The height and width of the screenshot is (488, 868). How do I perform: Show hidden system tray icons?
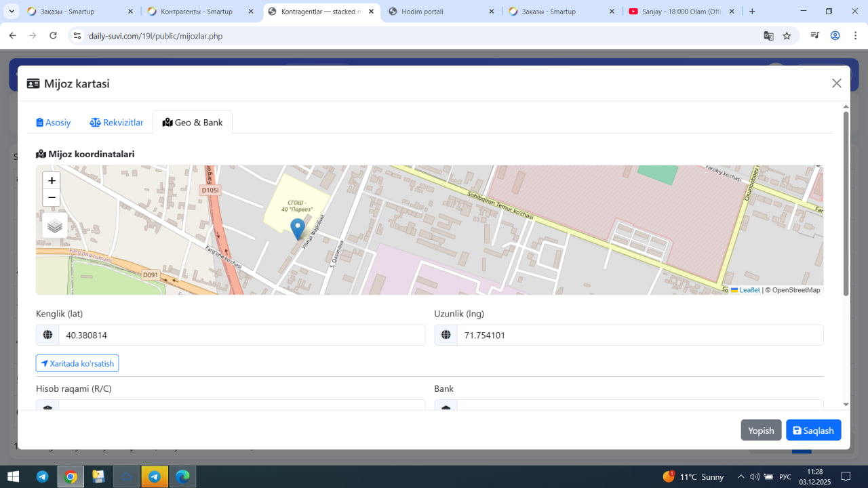coord(741,476)
